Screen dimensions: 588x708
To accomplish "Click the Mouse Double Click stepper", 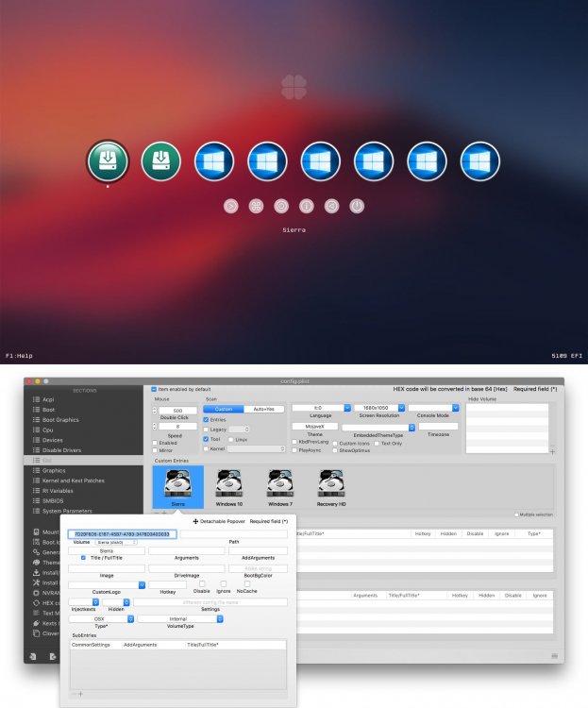I will 155,411.
